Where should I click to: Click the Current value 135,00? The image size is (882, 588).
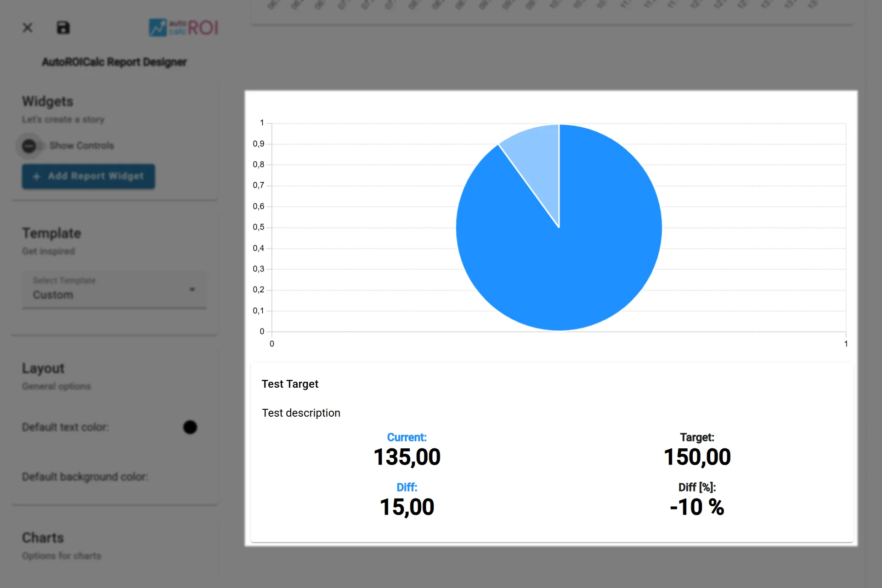[x=407, y=457]
